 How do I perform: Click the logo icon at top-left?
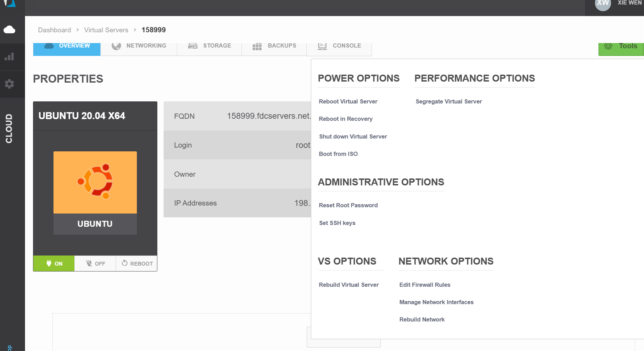pos(10,3)
